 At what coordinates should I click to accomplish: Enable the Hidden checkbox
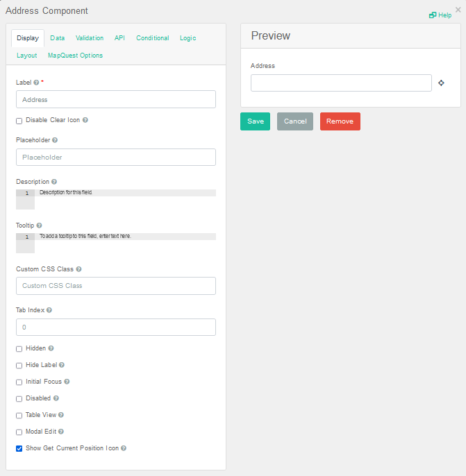click(x=19, y=349)
